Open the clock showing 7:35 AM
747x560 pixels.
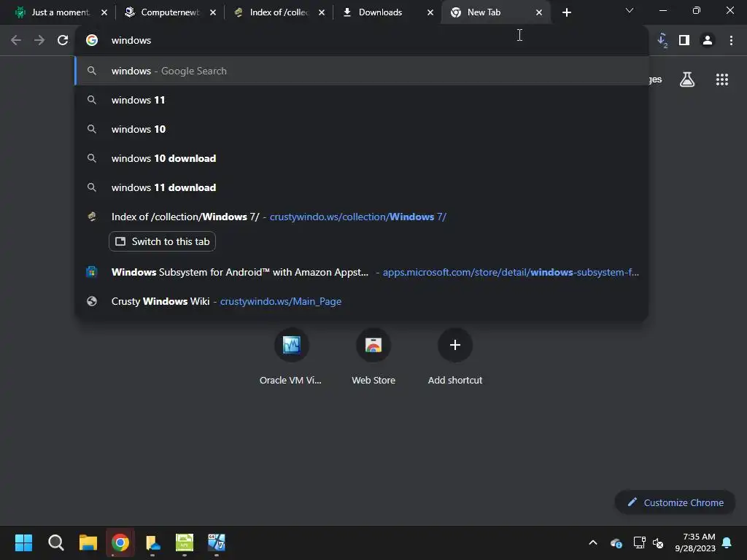click(695, 542)
